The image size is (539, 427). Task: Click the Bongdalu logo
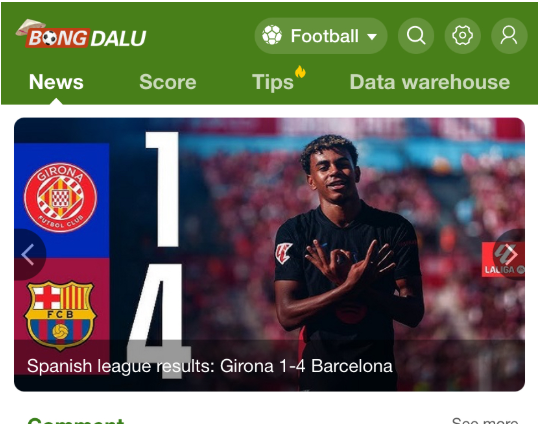coord(81,34)
